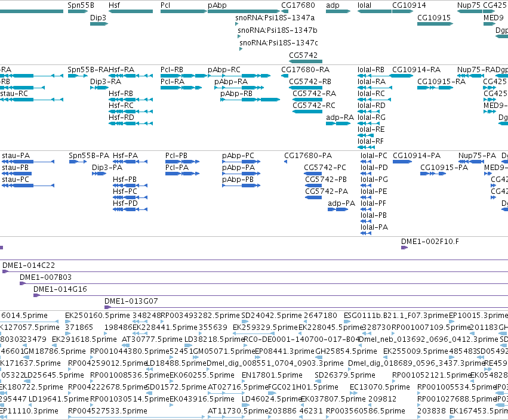Click the CG10914 gene label
The height and width of the screenshot is (420, 508).
click(x=409, y=5)
